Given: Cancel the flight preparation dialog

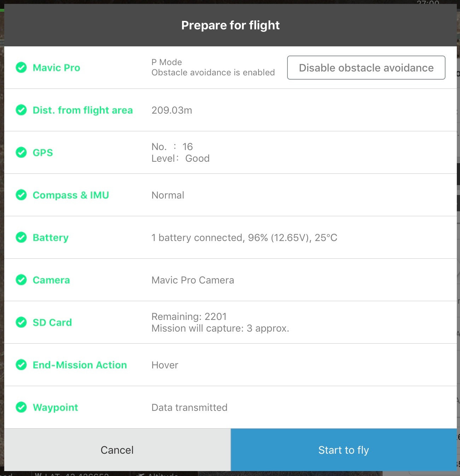Looking at the screenshot, I should click(x=117, y=450).
